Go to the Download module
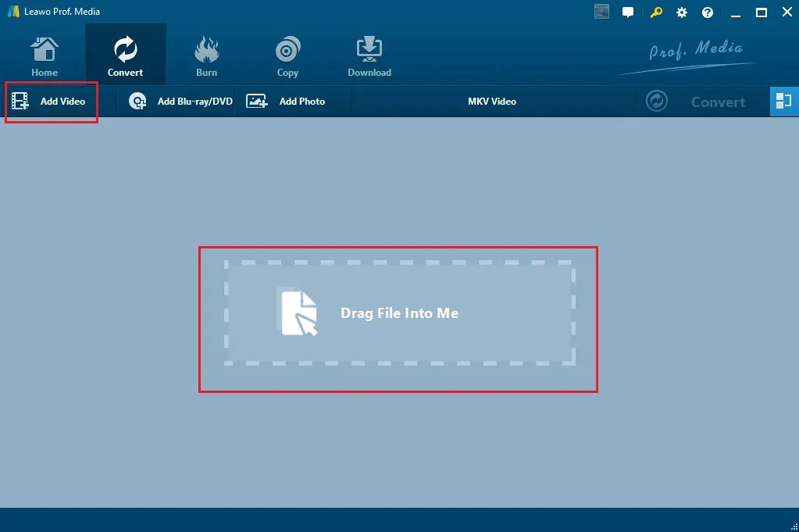This screenshot has height=532, width=799. 369,56
